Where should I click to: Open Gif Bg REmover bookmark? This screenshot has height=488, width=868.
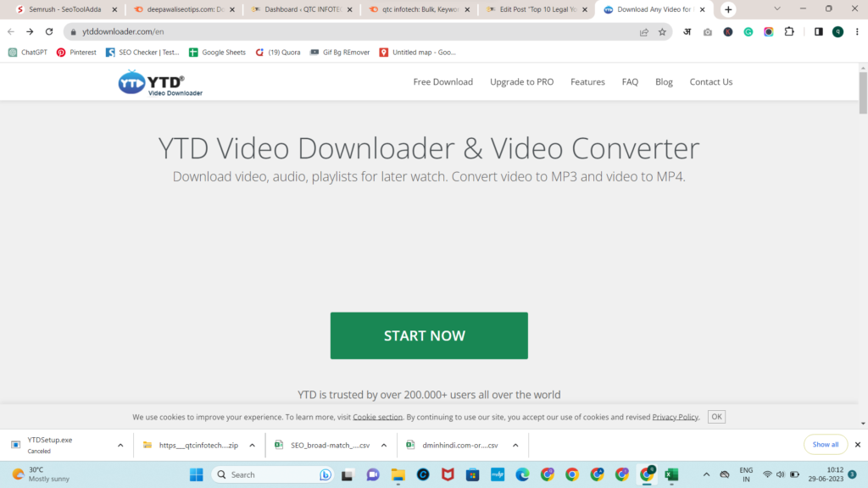tap(340, 52)
